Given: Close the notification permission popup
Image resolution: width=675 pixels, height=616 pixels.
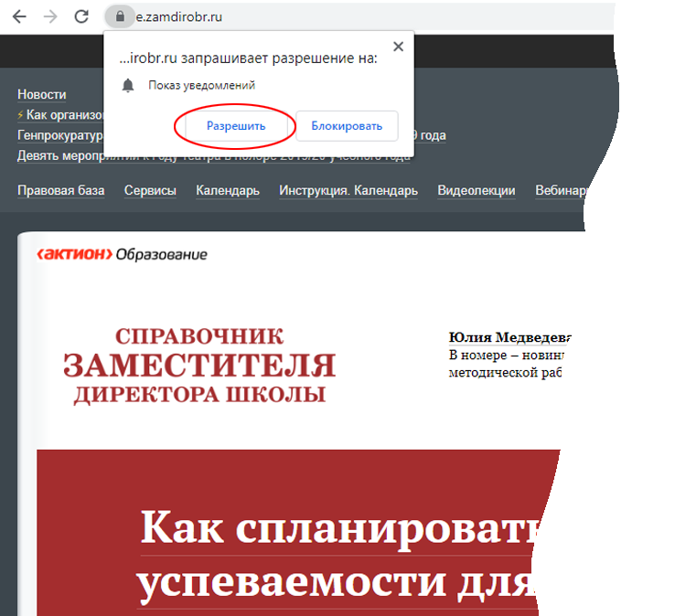Looking at the screenshot, I should point(398,47).
